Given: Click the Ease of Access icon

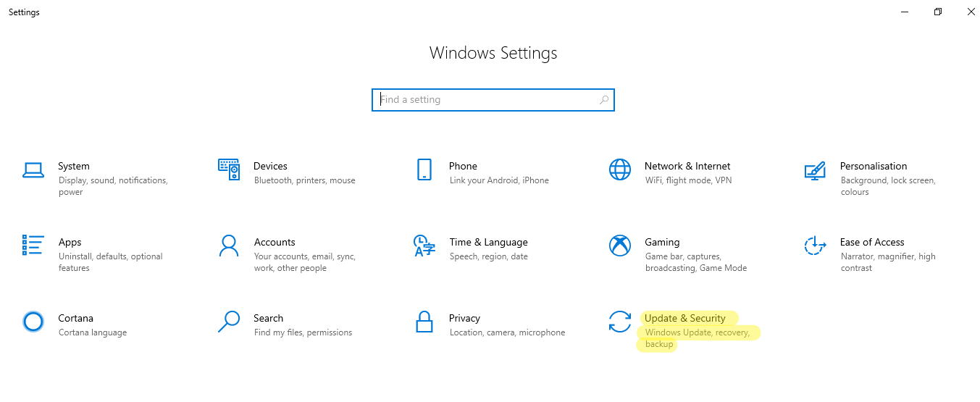Looking at the screenshot, I should click(x=816, y=246).
